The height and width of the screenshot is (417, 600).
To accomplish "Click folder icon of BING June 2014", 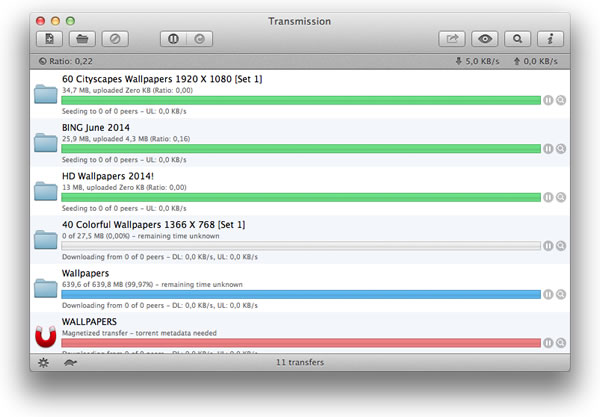I will (x=46, y=143).
